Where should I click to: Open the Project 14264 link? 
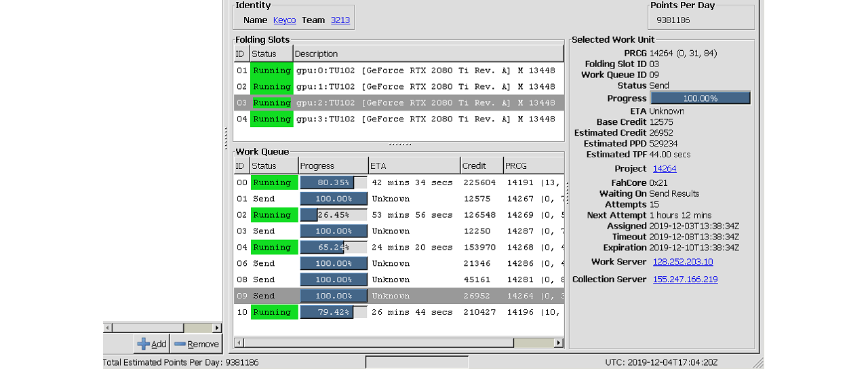coord(665,169)
